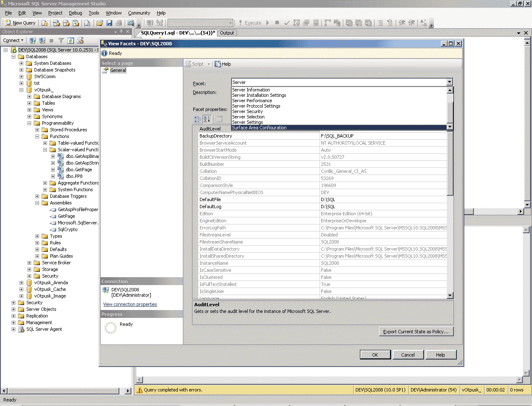Click the Activity Monitor toolbar icon

coord(131,23)
